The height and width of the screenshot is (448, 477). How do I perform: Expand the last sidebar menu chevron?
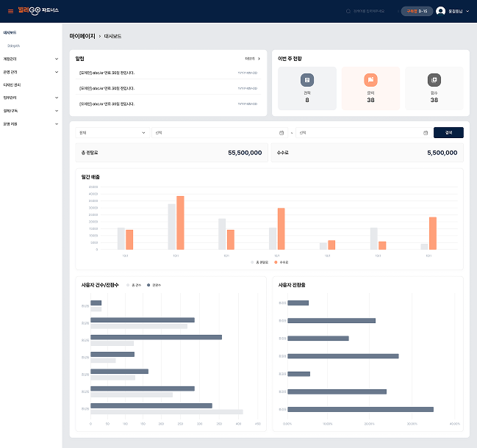[x=57, y=124]
